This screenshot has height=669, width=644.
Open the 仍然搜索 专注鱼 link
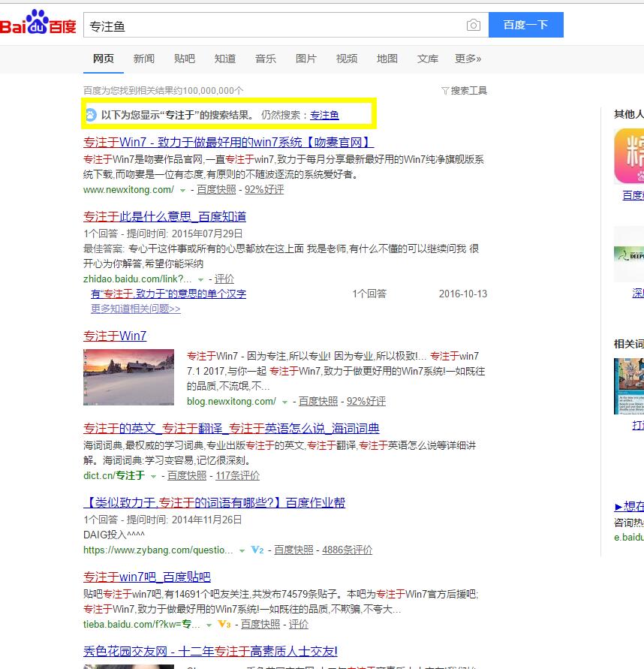(324, 115)
